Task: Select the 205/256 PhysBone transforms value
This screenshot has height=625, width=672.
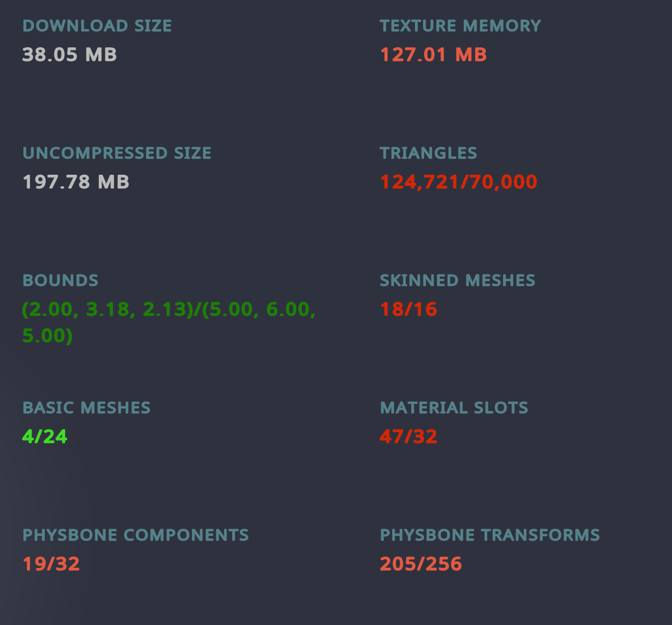Action: (421, 564)
